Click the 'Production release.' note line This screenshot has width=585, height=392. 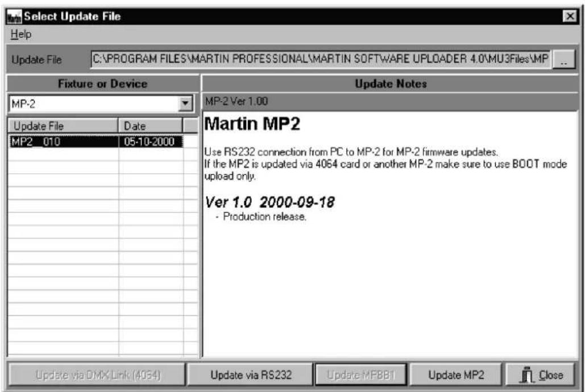pyautogui.click(x=264, y=216)
